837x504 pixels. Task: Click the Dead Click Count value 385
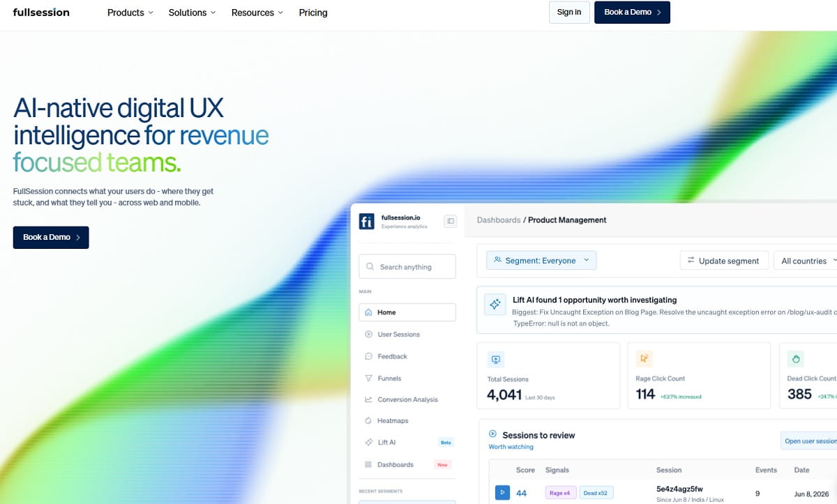(x=799, y=395)
